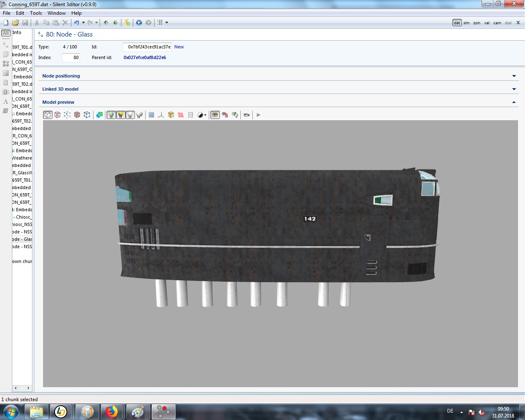This screenshot has height=420, width=525.
Task: Launch Firefox from the Windows taskbar
Action: tap(111, 411)
